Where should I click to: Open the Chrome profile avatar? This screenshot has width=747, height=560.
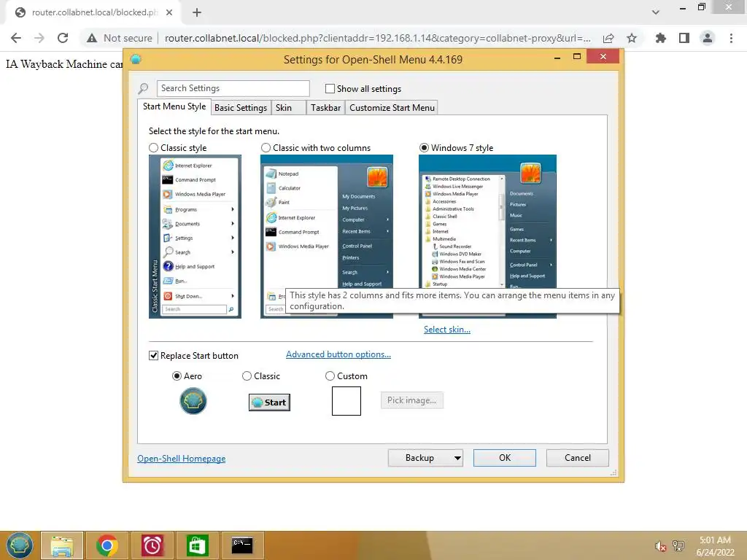(708, 38)
